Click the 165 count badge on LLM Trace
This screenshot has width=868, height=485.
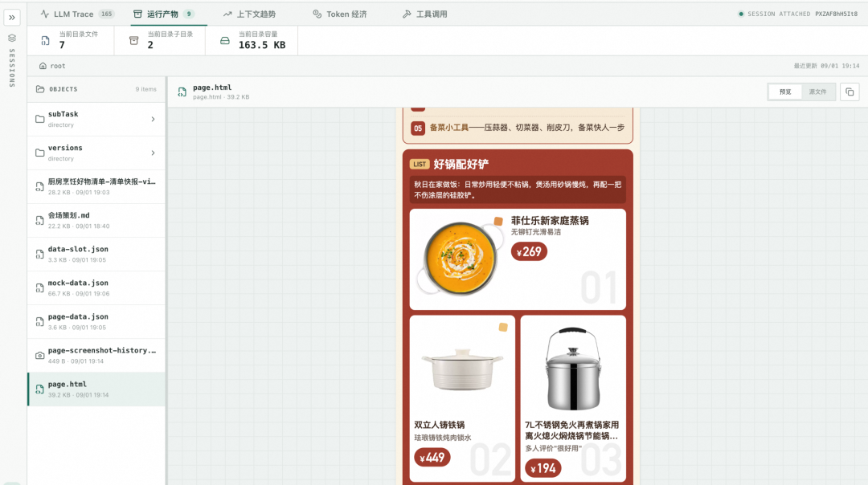tap(106, 14)
